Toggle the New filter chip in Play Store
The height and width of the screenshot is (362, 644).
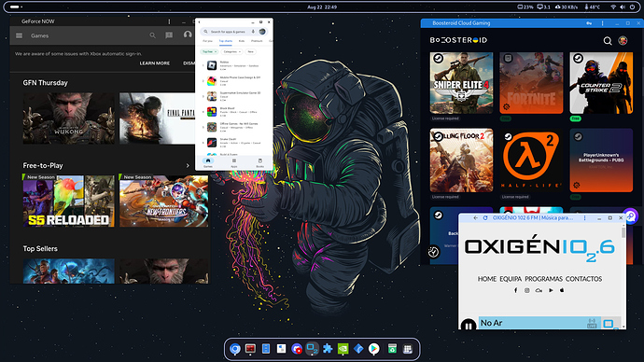click(250, 51)
